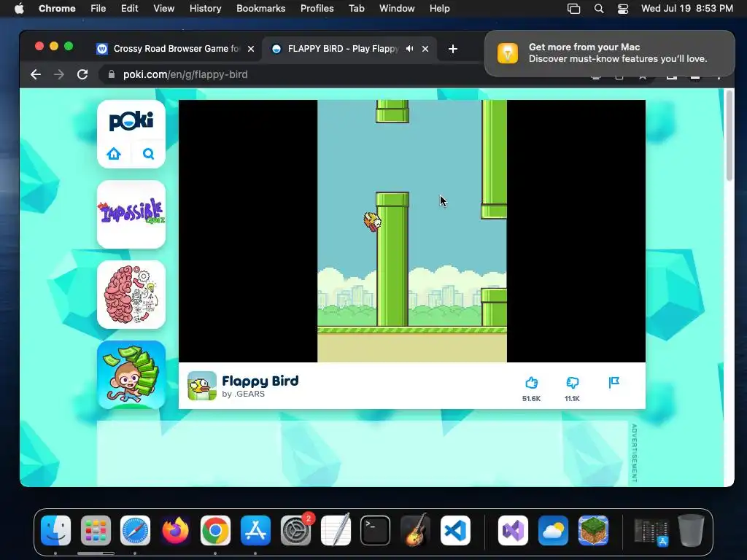Image resolution: width=747 pixels, height=560 pixels.
Task: Click the 'by .GEARS' developer text
Action: tap(243, 394)
